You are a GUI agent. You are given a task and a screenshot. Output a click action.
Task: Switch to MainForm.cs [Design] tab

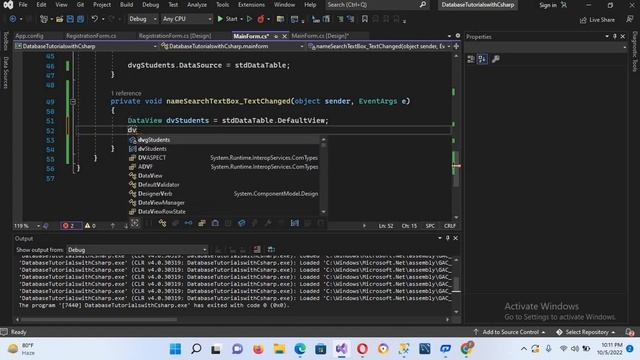tap(320, 36)
